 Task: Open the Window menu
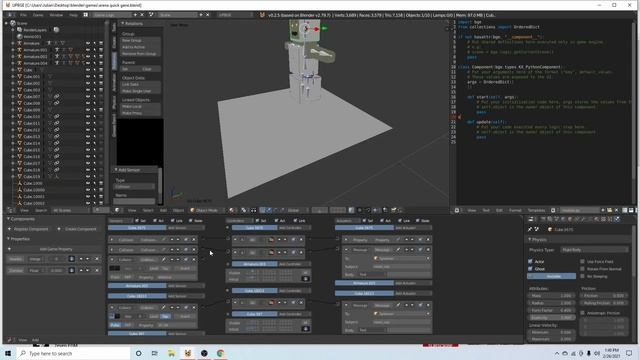(x=56, y=15)
